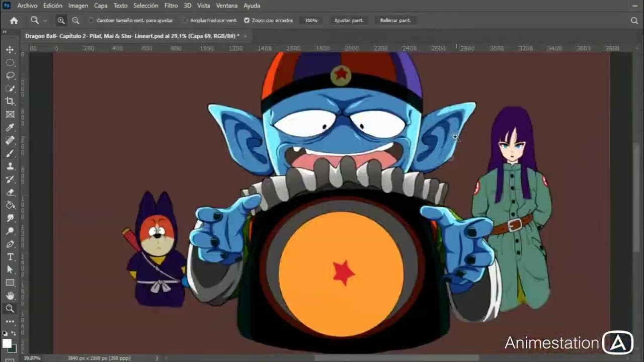Open the Edit Toolbar three-dots menu

coord(10,321)
